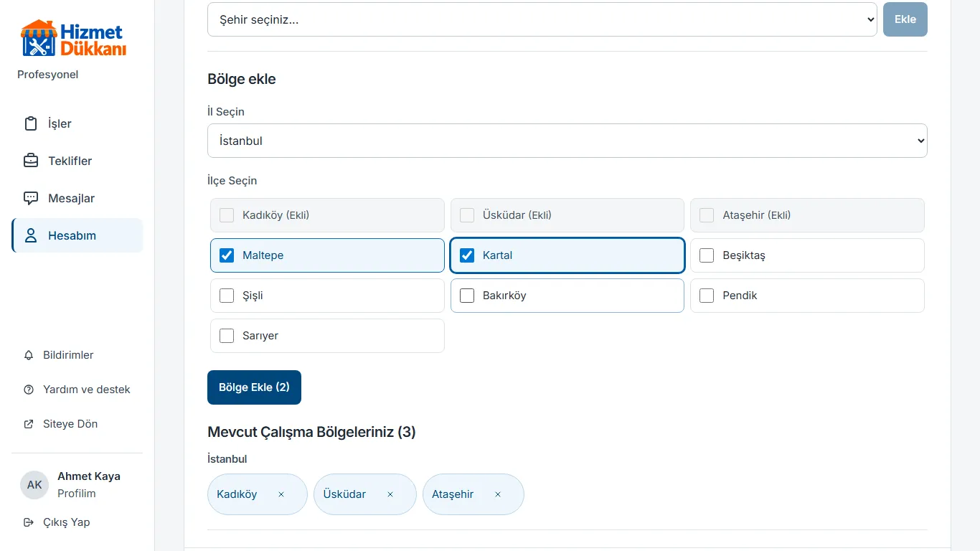
Task: Check the Sarıyer checkbox
Action: coord(227,336)
